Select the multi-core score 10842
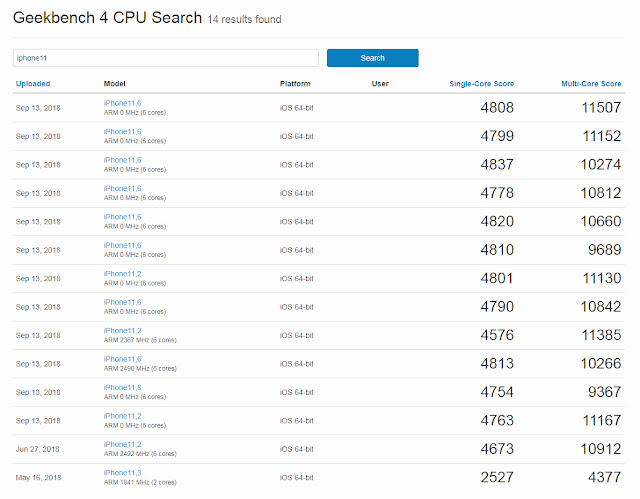The image size is (640, 499). coord(601,306)
